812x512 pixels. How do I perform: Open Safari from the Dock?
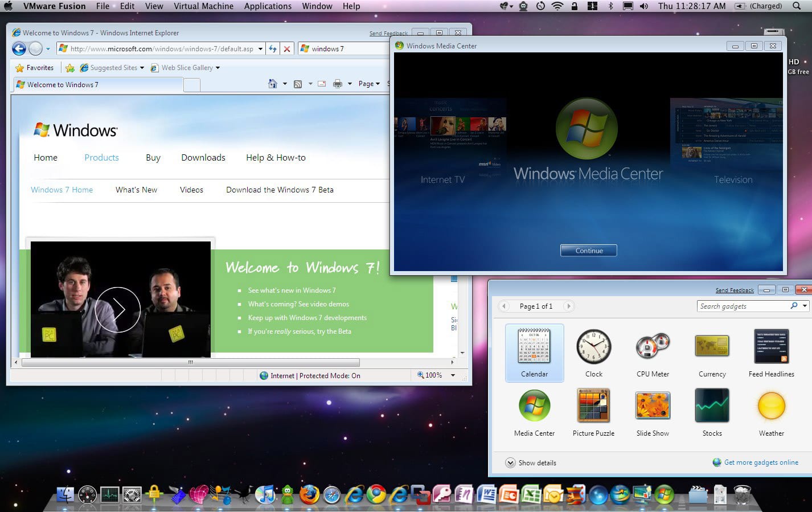coord(331,494)
